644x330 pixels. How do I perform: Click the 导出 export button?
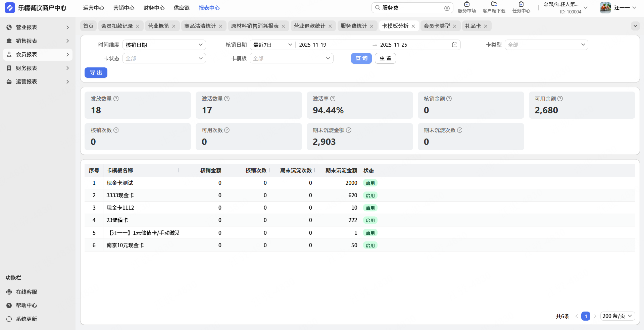(x=96, y=72)
